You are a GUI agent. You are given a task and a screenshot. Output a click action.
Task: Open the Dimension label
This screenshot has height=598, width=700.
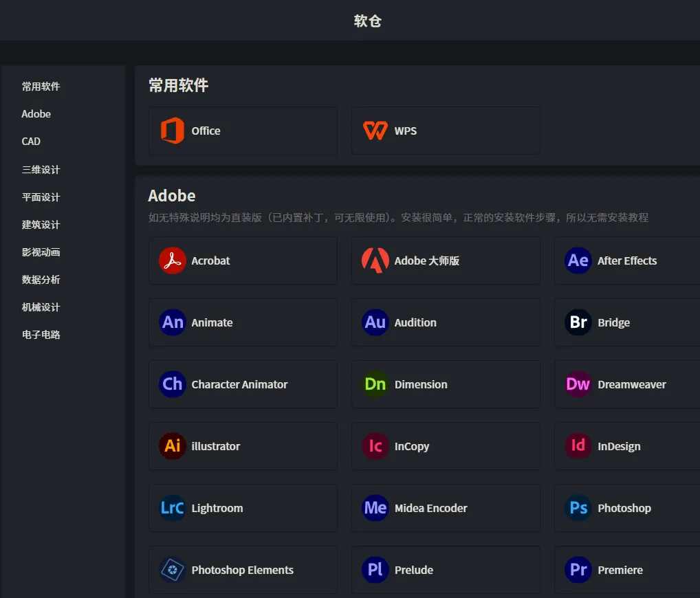tap(421, 384)
